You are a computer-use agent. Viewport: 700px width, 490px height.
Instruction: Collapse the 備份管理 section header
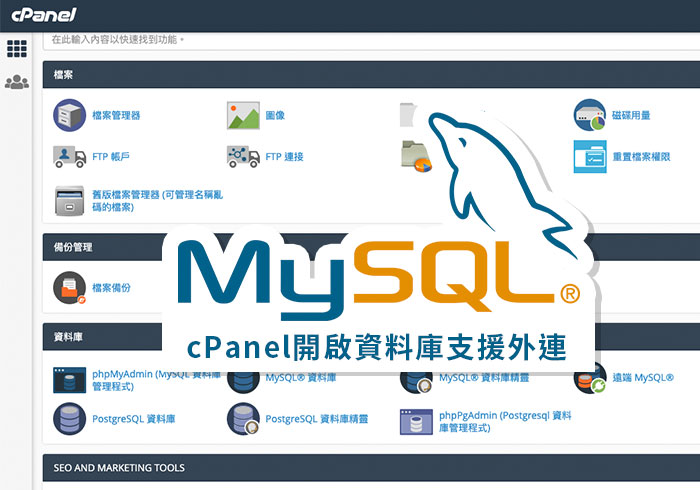(x=371, y=247)
